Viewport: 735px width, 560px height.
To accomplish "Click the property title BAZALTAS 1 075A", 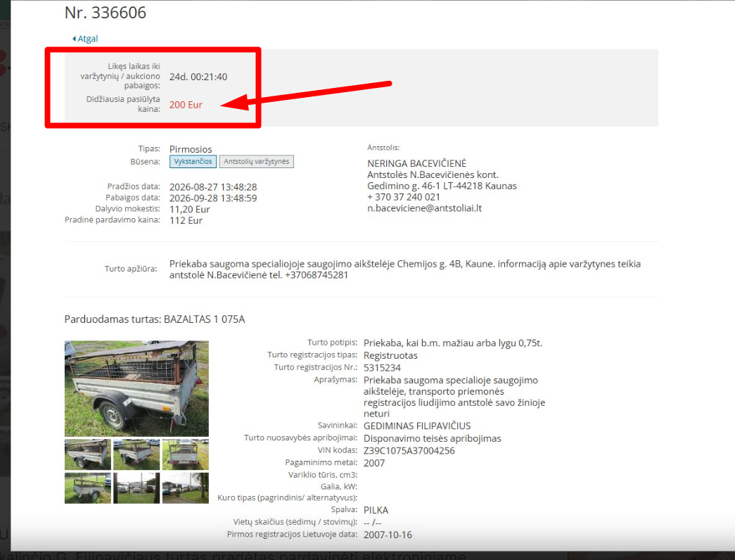I will [205, 319].
